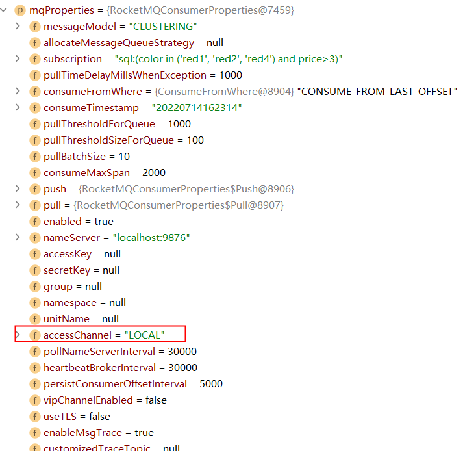Select the mqProperties variable name
The image size is (476, 451).
pos(62,10)
